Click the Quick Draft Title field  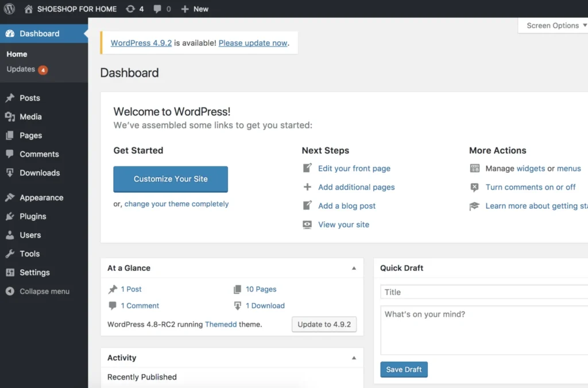pos(483,292)
